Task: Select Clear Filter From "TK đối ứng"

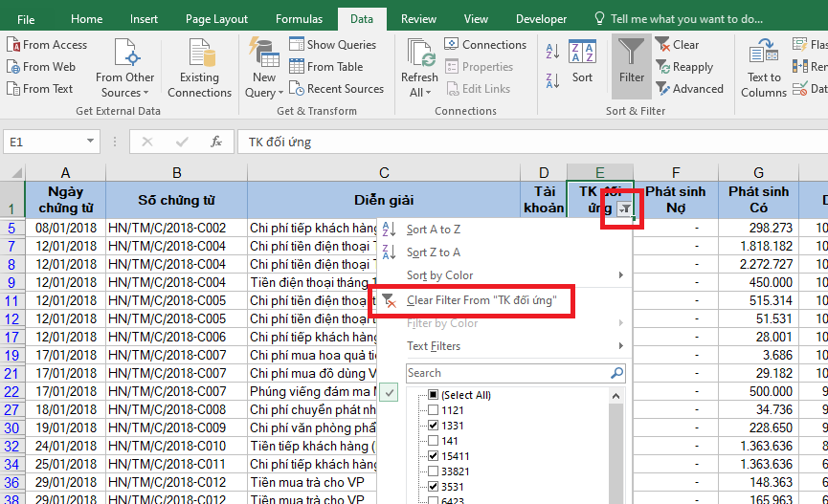Action: (481, 300)
